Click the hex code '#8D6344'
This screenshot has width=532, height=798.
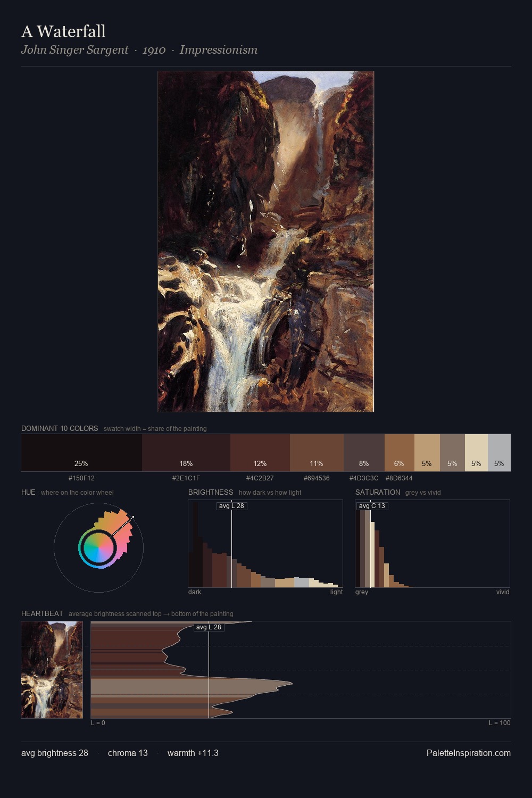click(399, 478)
